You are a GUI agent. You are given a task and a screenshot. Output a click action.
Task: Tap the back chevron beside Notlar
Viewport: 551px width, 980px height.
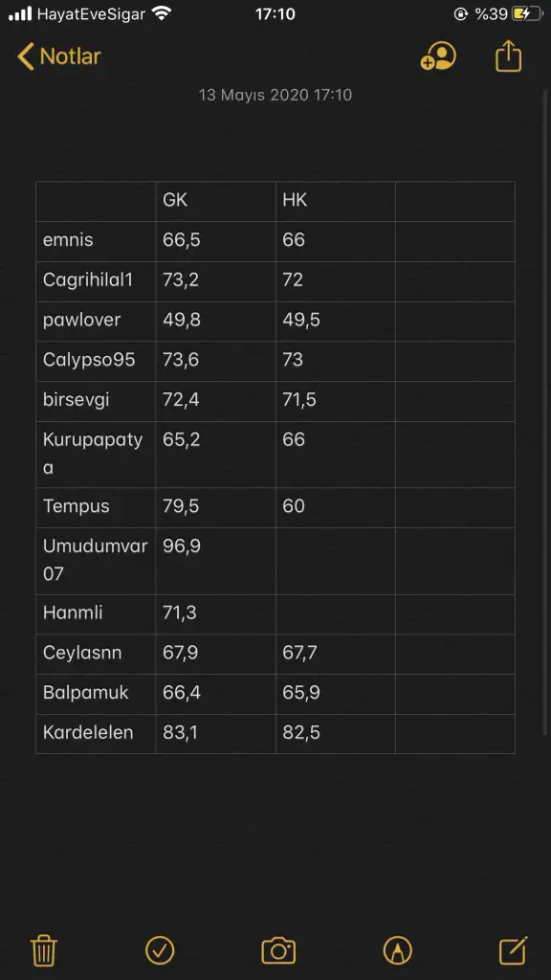25,56
